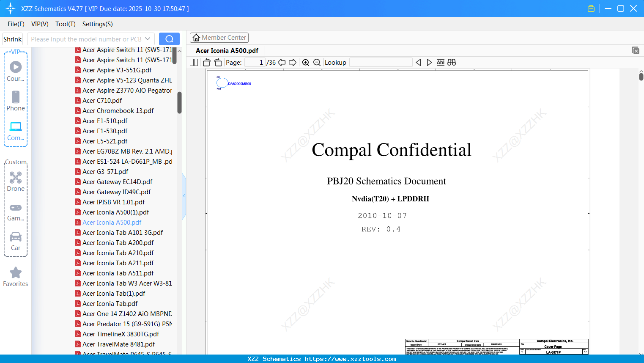The width and height of the screenshot is (644, 363).
Task: Open the Member Center
Action: (219, 38)
